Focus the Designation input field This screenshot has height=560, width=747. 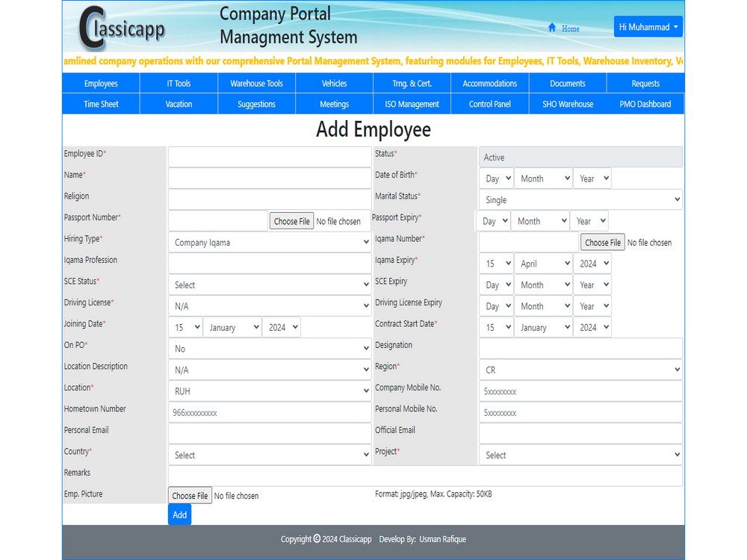580,349
